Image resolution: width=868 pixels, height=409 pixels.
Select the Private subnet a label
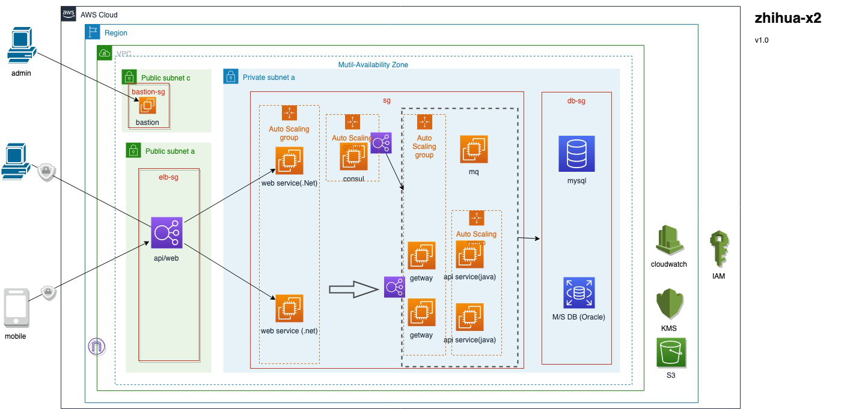tap(269, 77)
